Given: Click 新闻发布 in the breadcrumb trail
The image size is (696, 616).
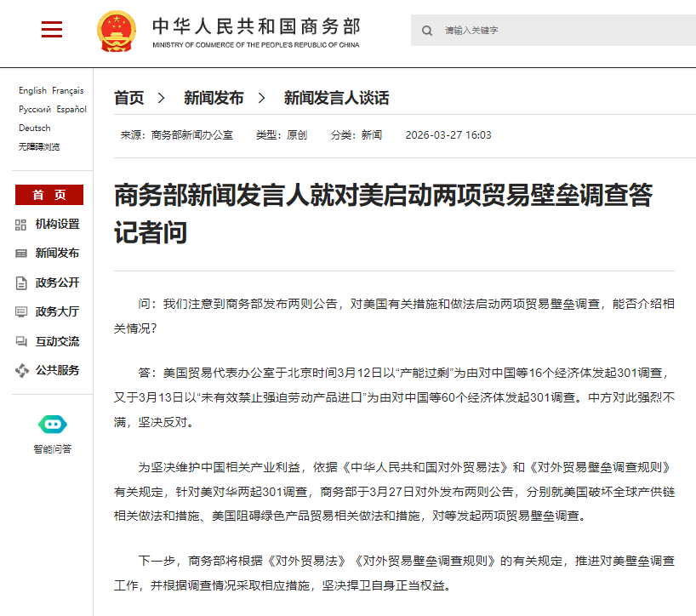Looking at the screenshot, I should 214,99.
